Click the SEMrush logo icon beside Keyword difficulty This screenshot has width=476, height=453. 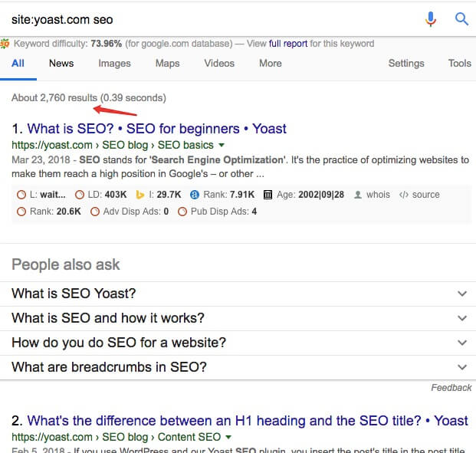(5, 44)
